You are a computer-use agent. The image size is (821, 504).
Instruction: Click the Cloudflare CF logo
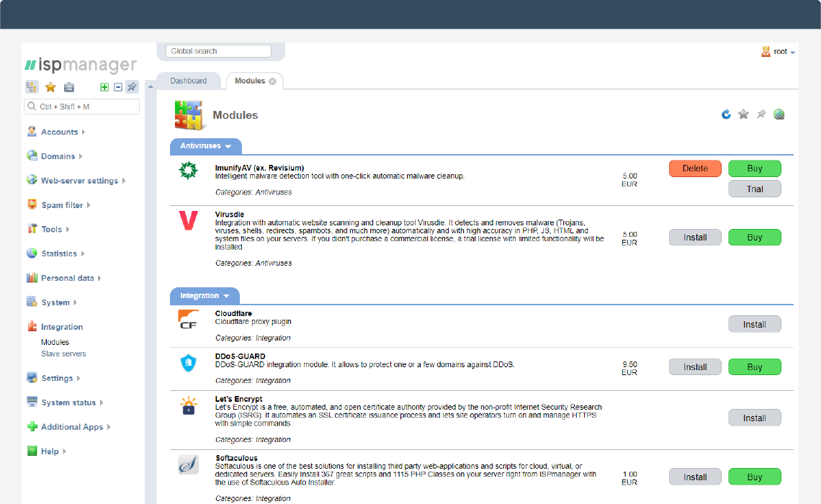click(x=188, y=319)
